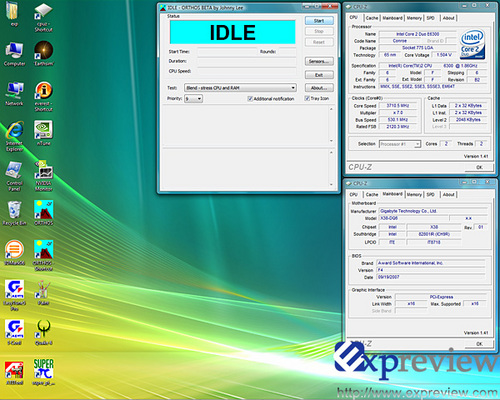This screenshot has height=400, width=500.
Task: Open the Recycle Bin
Action: click(14, 213)
